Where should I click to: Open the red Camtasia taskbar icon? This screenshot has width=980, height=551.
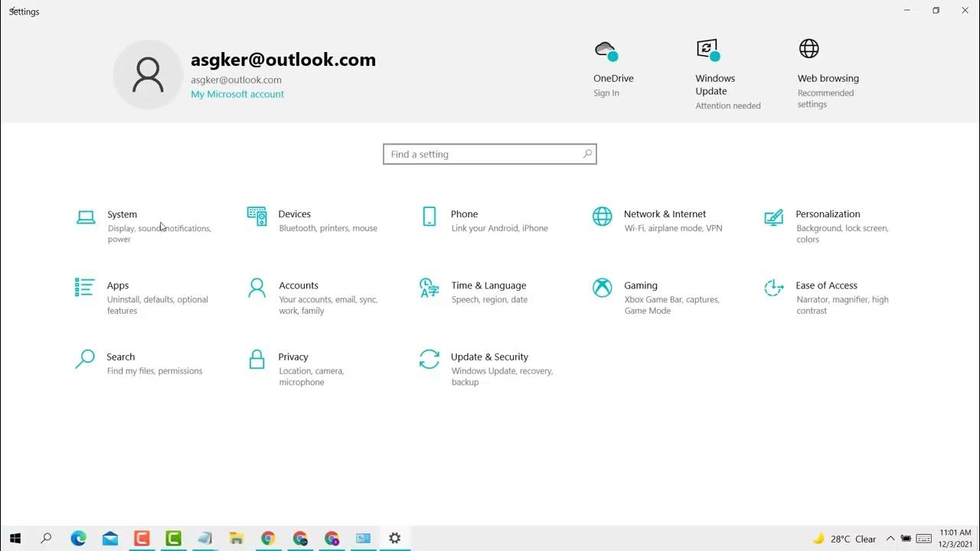click(142, 539)
